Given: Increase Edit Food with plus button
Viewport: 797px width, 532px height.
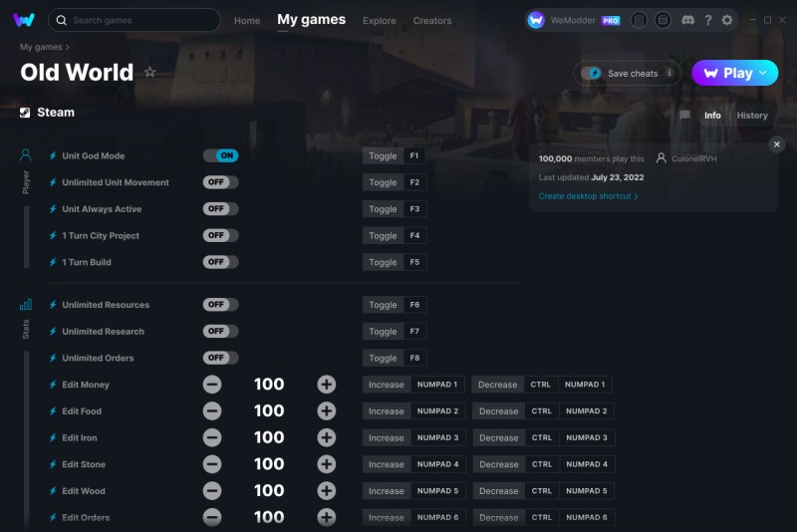Looking at the screenshot, I should pos(327,411).
